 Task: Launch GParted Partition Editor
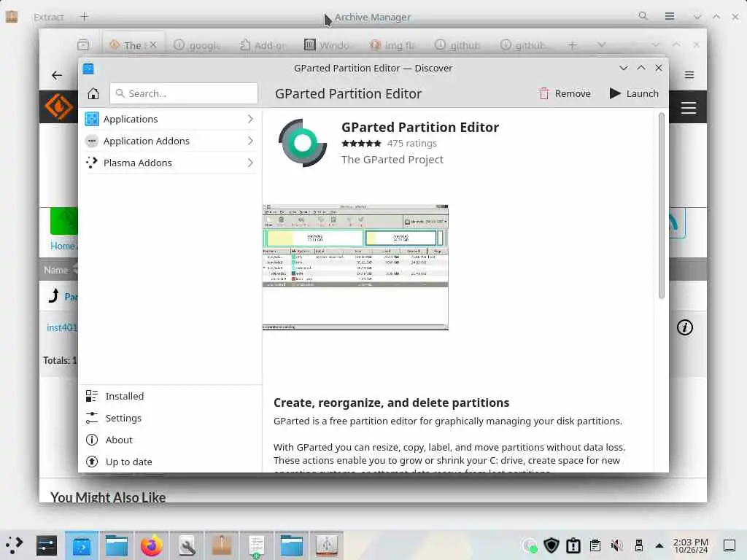(x=634, y=93)
